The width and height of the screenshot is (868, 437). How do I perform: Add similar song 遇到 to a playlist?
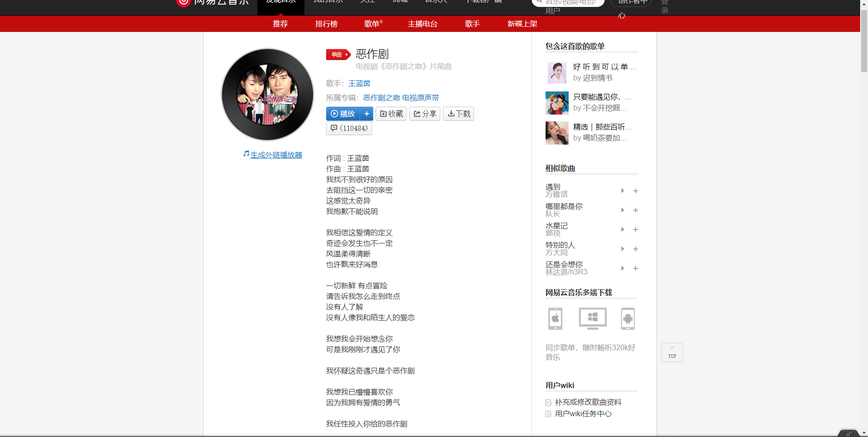[x=636, y=190]
